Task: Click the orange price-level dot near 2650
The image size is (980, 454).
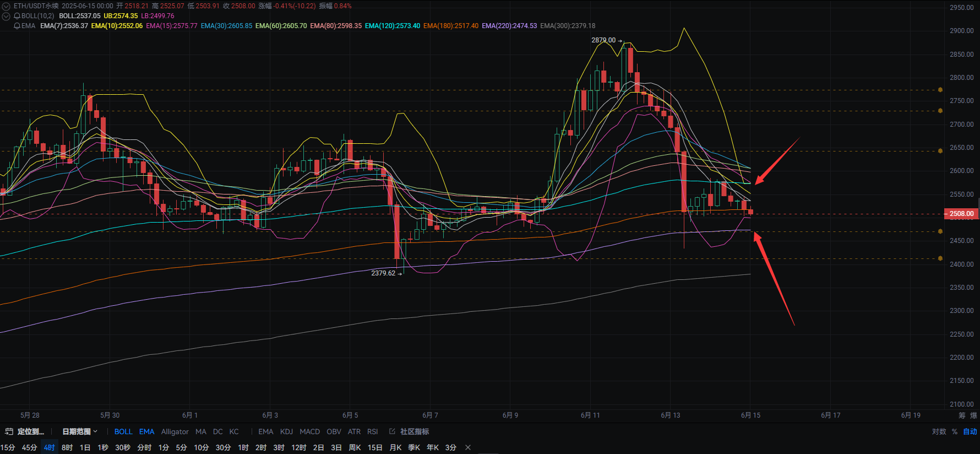Action: (x=940, y=151)
